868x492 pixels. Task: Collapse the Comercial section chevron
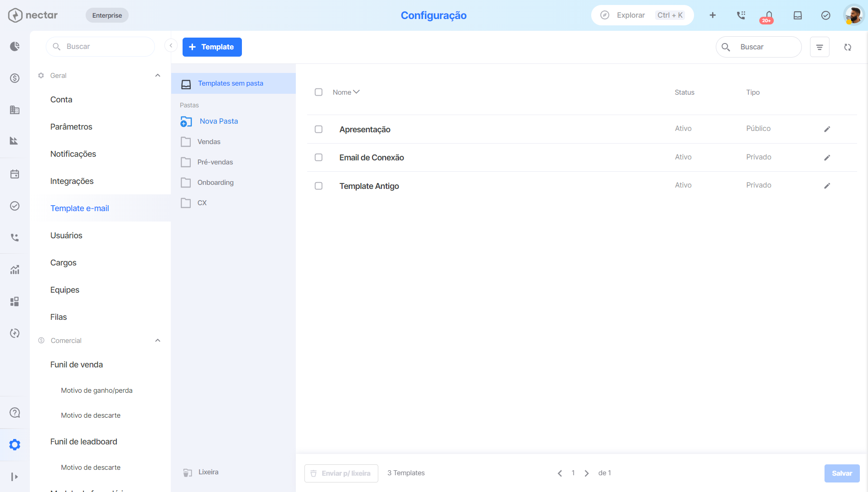(158, 341)
